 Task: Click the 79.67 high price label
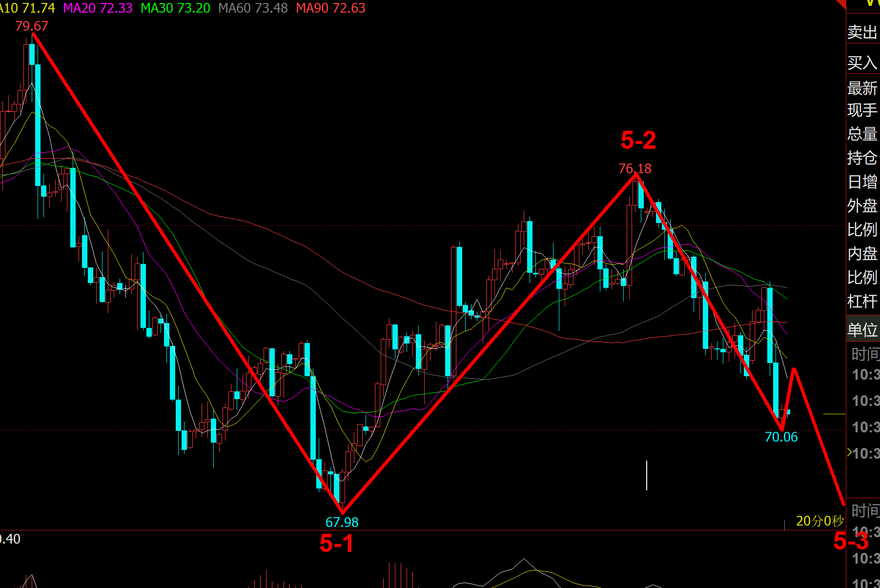pos(32,26)
